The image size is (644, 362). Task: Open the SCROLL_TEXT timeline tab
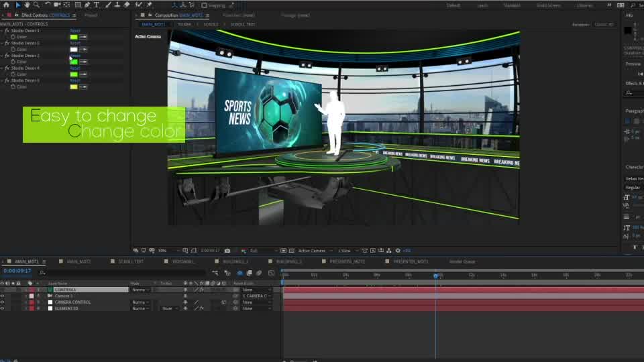(x=131, y=261)
